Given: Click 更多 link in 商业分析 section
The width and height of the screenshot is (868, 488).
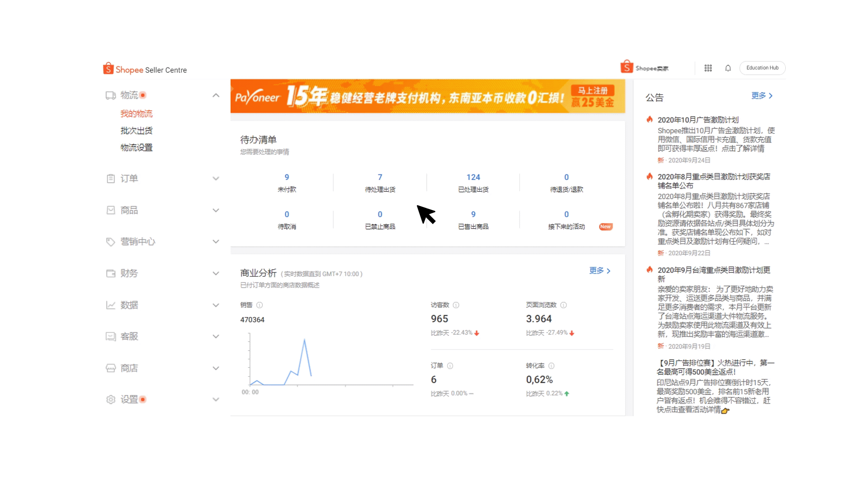Looking at the screenshot, I should coord(597,271).
